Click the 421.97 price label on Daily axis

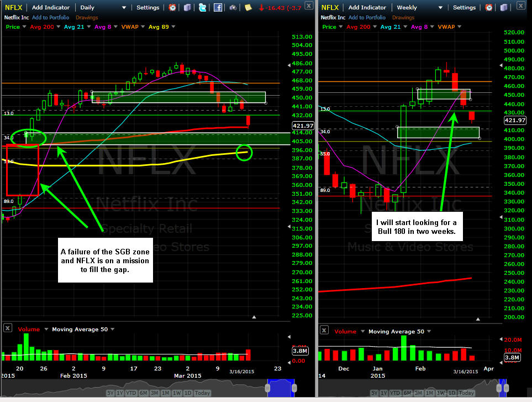click(x=303, y=126)
